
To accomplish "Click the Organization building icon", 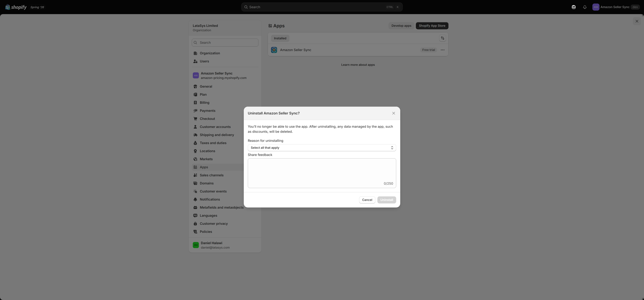I will pyautogui.click(x=195, y=53).
